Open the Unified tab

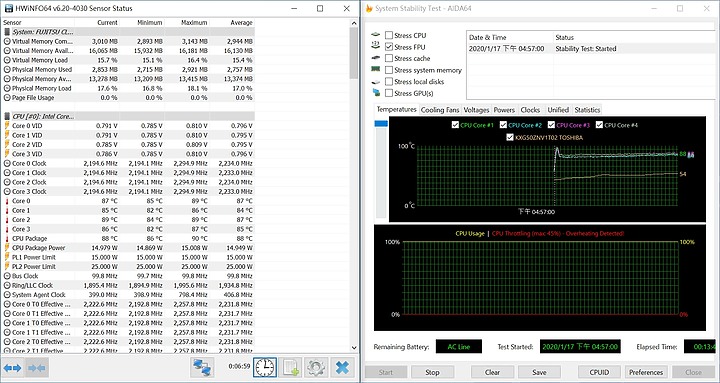tap(558, 110)
